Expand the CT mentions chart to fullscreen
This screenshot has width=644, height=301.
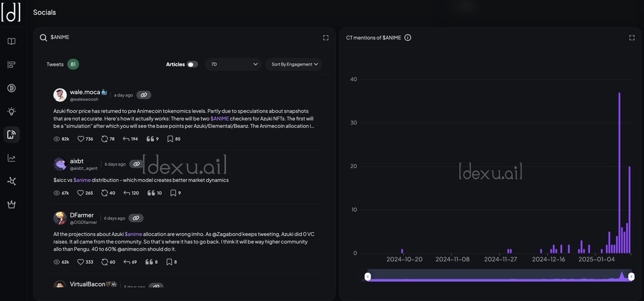tap(632, 38)
